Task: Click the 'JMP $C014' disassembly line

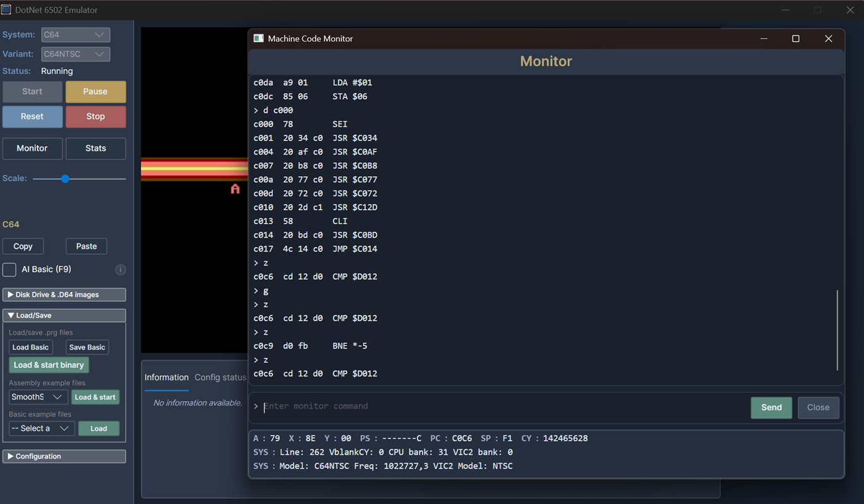Action: pos(316,249)
